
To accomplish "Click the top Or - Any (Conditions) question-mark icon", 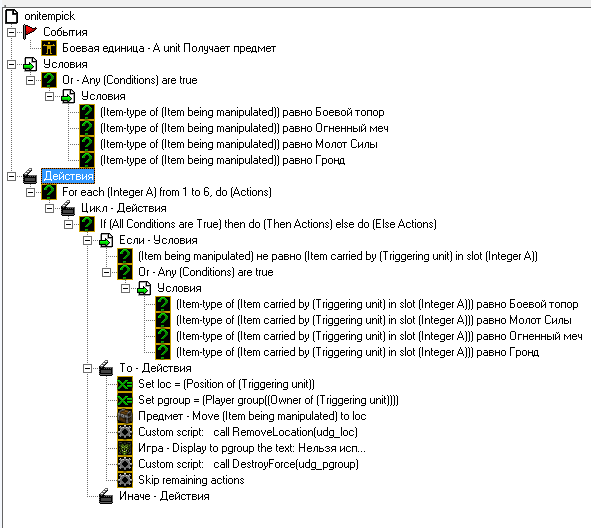I will (x=49, y=80).
